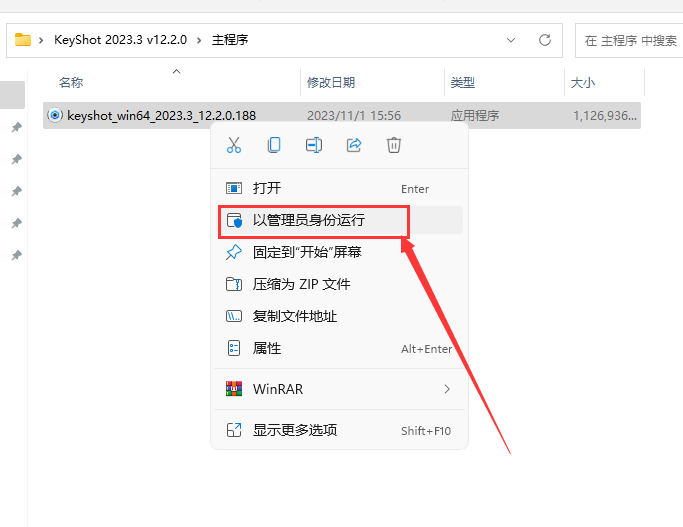Click the 2023/11/1 15:56 date cell
683x527 pixels.
click(x=354, y=115)
